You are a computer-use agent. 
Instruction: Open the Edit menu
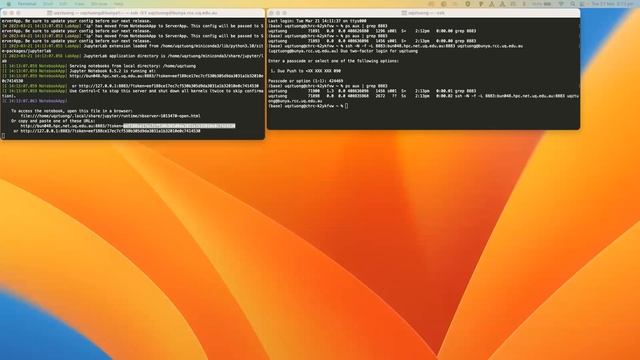point(63,4)
